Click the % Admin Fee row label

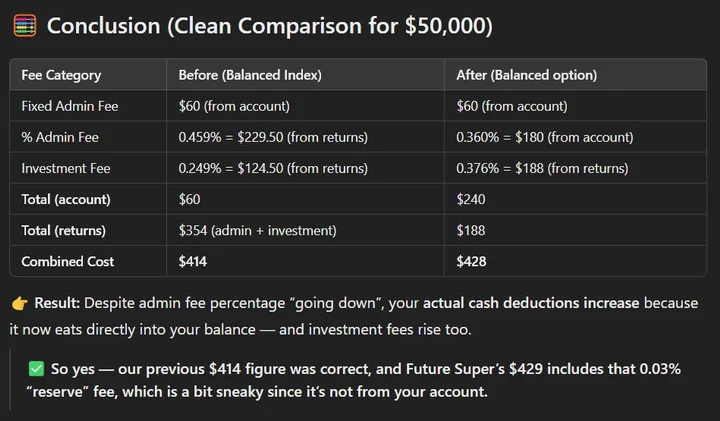61,137
